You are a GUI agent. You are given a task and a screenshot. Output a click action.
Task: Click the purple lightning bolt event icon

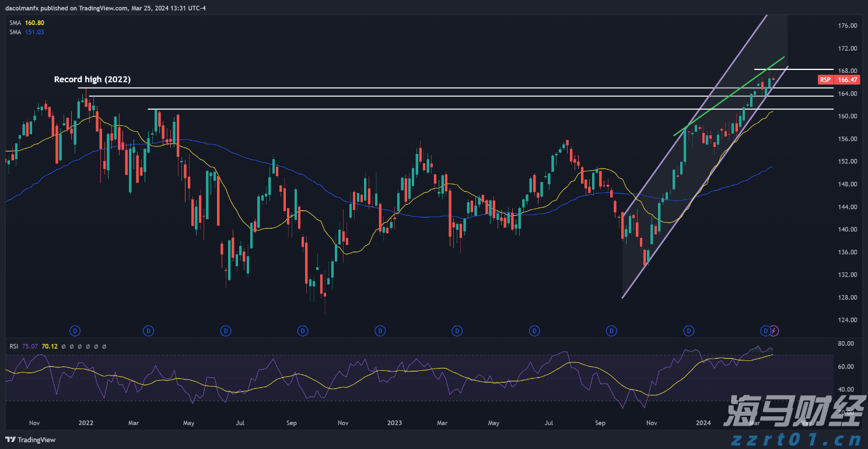773,331
